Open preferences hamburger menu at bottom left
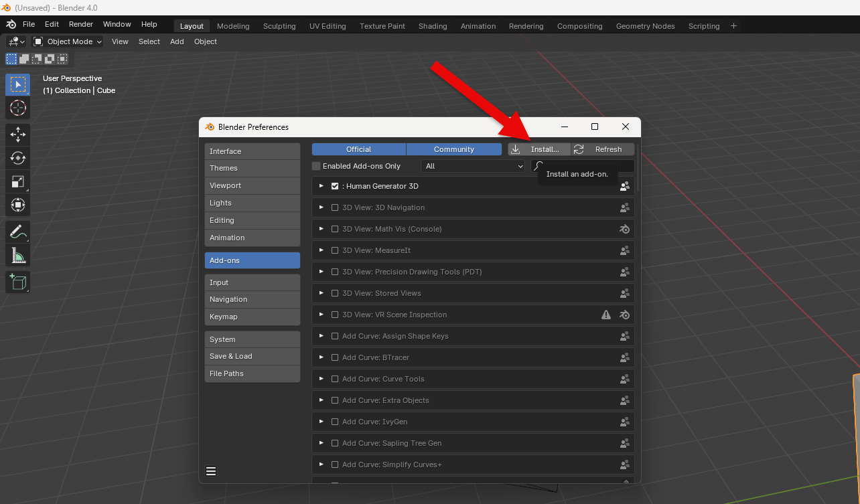The image size is (860, 504). coord(211,471)
